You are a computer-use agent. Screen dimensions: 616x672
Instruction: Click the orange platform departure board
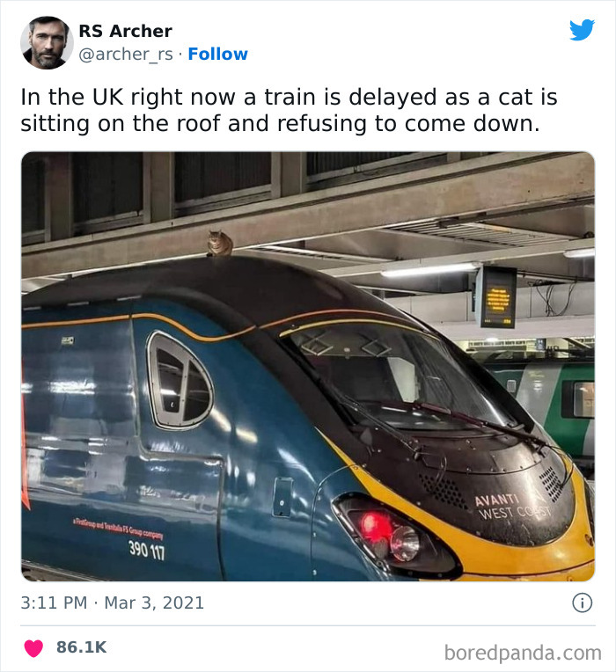[497, 297]
